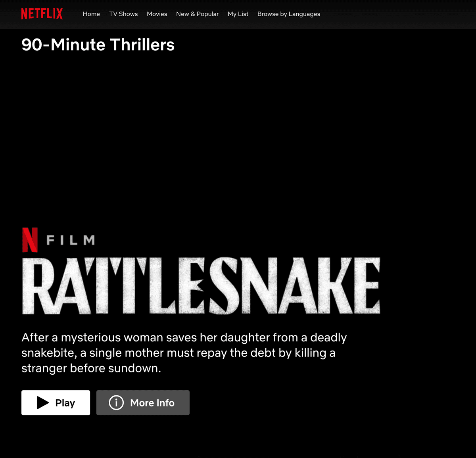
Task: Click the Rattlesnake title logo
Action: (x=201, y=286)
